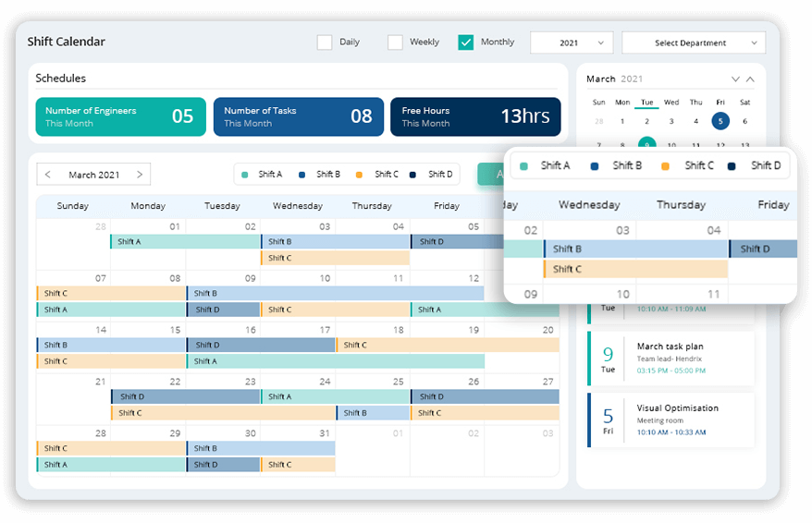812x523 pixels.
Task: Click the teal Shift A dot in magnified legend
Action: [x=524, y=166]
